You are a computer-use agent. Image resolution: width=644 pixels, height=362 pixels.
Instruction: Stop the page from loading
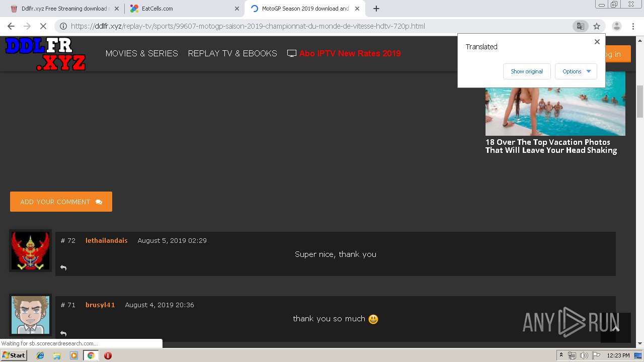point(43,26)
